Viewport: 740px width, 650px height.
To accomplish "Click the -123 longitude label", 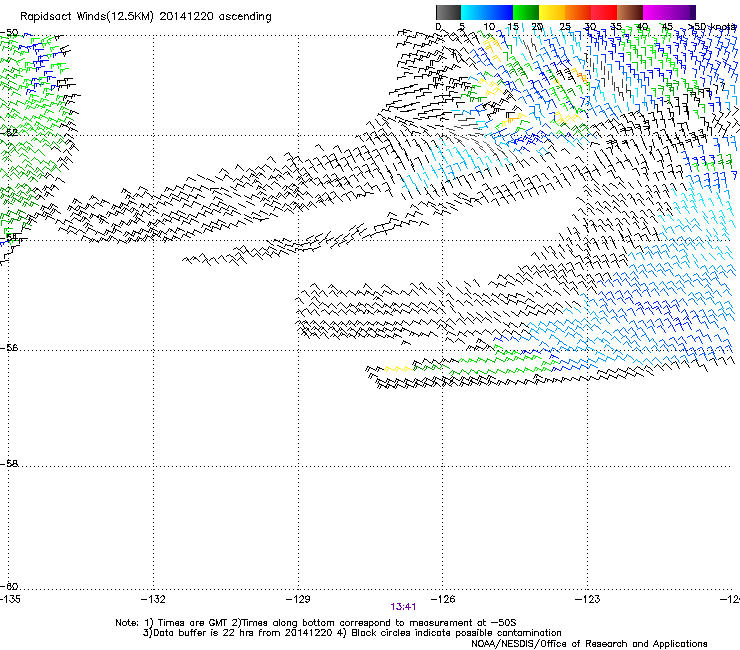I will [x=588, y=599].
